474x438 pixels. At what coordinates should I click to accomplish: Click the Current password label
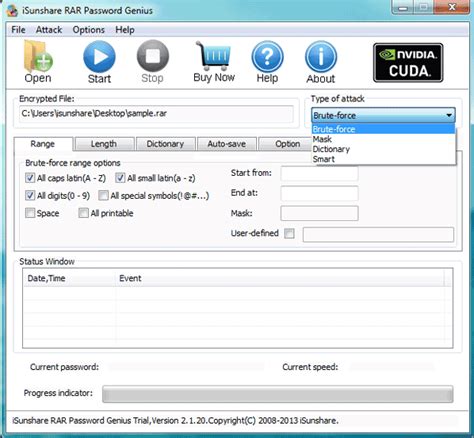pyautogui.click(x=64, y=367)
